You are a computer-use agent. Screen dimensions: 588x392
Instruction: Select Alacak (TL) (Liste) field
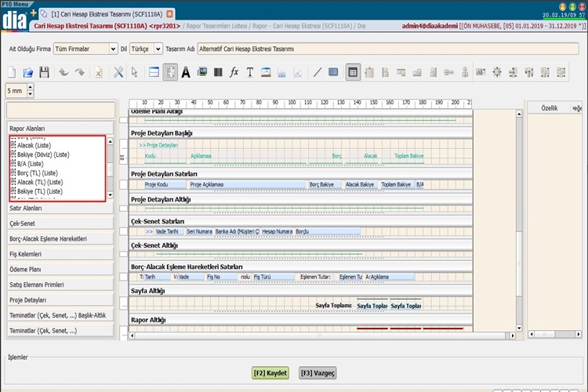tap(40, 183)
